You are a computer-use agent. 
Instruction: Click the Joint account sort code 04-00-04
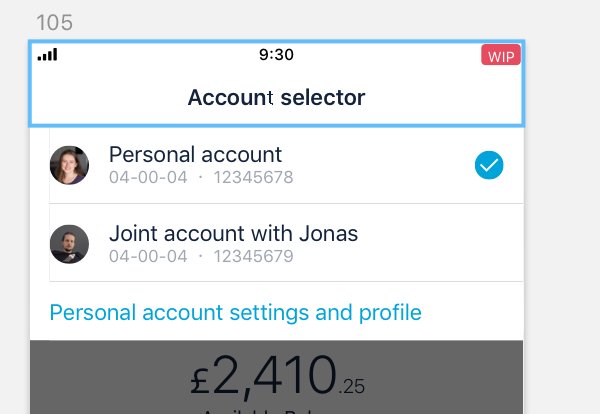pos(148,256)
